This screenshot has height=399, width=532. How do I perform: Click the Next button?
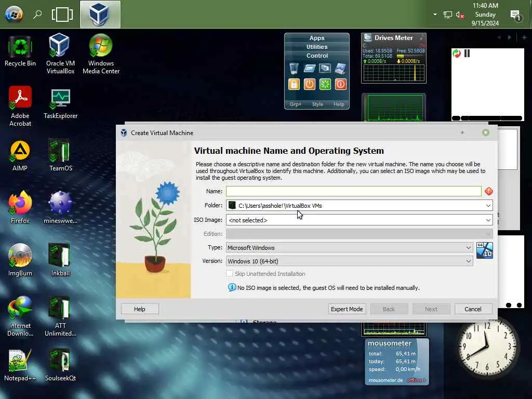[x=431, y=309]
